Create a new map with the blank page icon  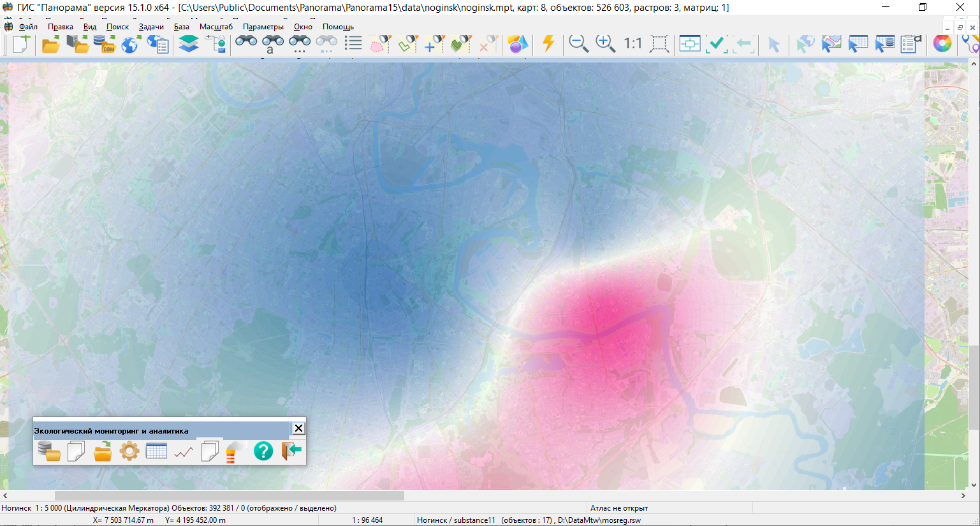[21, 44]
